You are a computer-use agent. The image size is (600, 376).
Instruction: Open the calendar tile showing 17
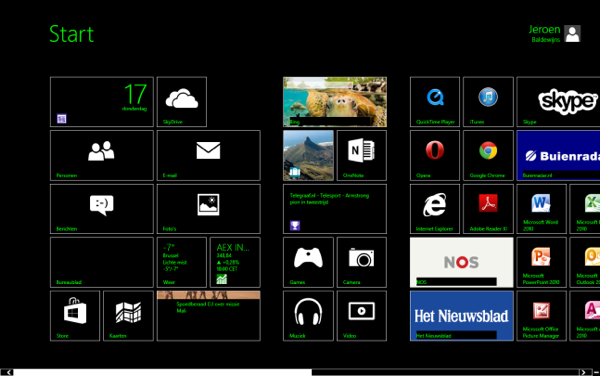[102, 102]
